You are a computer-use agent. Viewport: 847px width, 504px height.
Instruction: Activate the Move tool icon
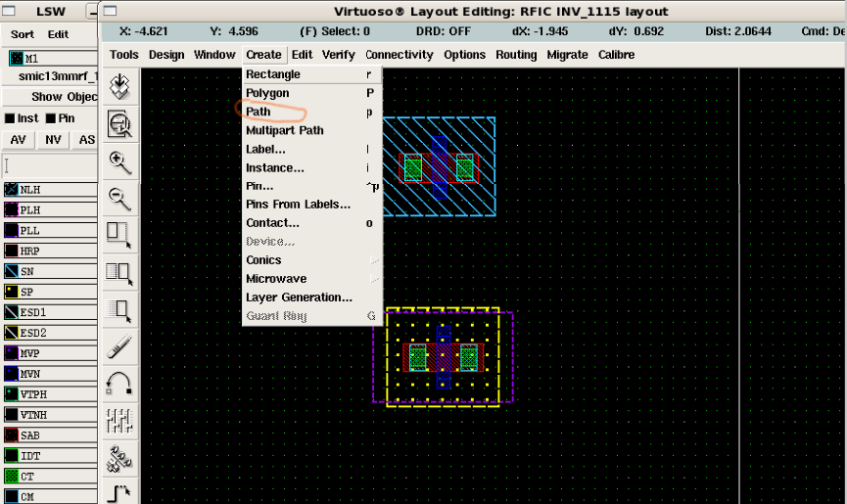click(119, 311)
